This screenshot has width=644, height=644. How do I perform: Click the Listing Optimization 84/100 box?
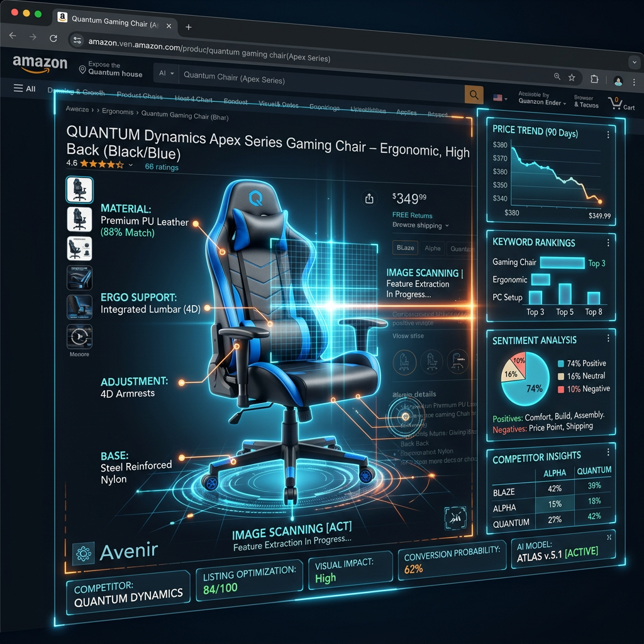point(249,580)
